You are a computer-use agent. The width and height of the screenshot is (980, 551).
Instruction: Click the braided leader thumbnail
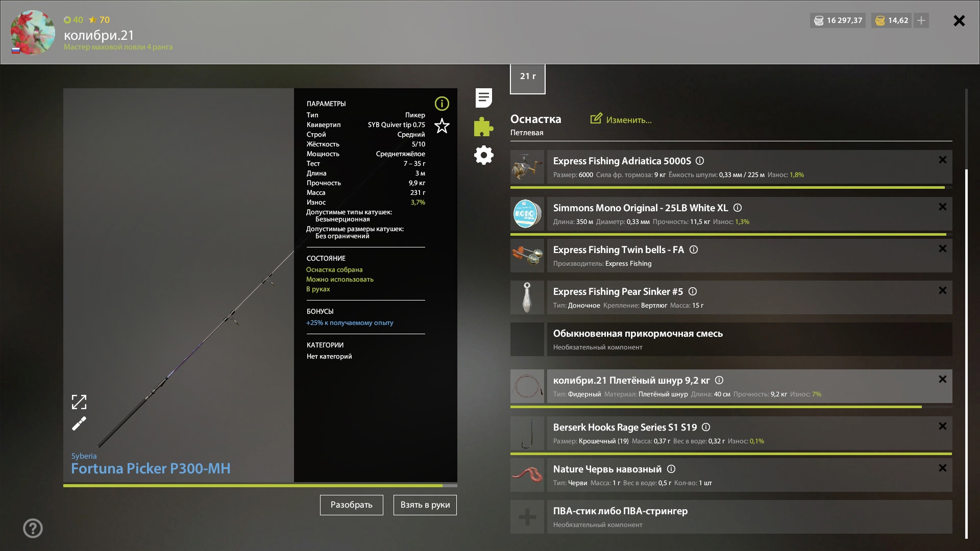[527, 386]
